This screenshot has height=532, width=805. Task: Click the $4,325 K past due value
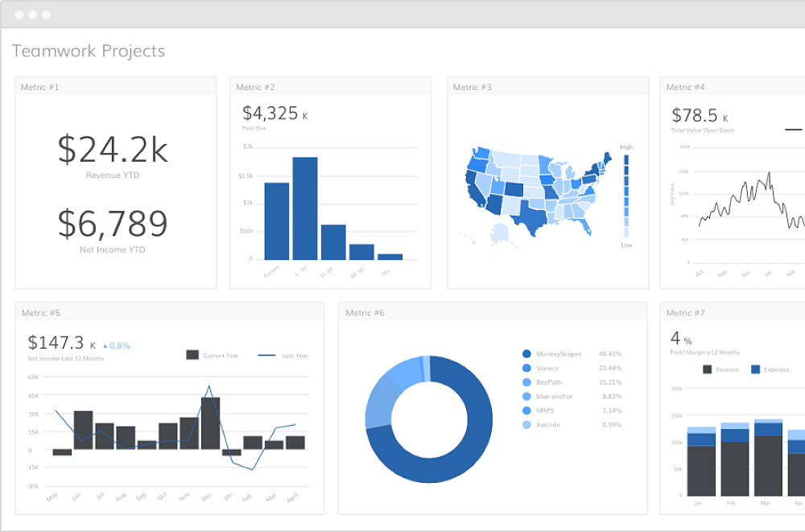pos(275,113)
